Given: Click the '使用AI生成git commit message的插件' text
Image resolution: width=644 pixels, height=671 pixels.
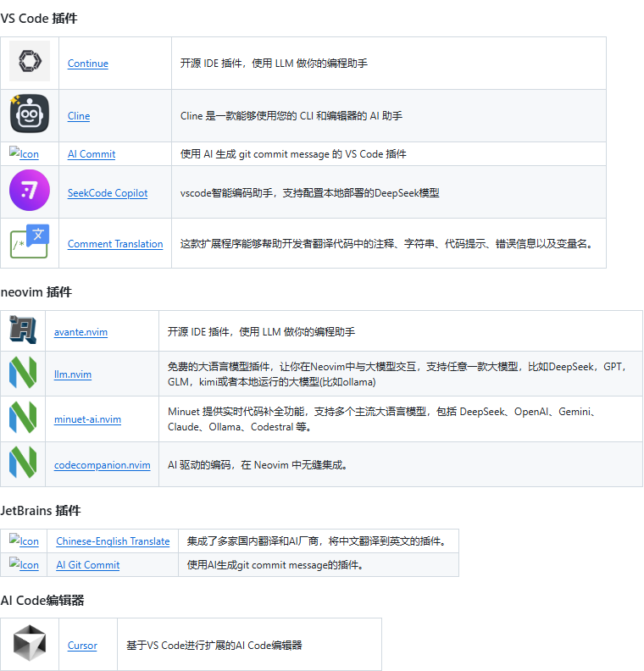Looking at the screenshot, I should [x=276, y=565].
